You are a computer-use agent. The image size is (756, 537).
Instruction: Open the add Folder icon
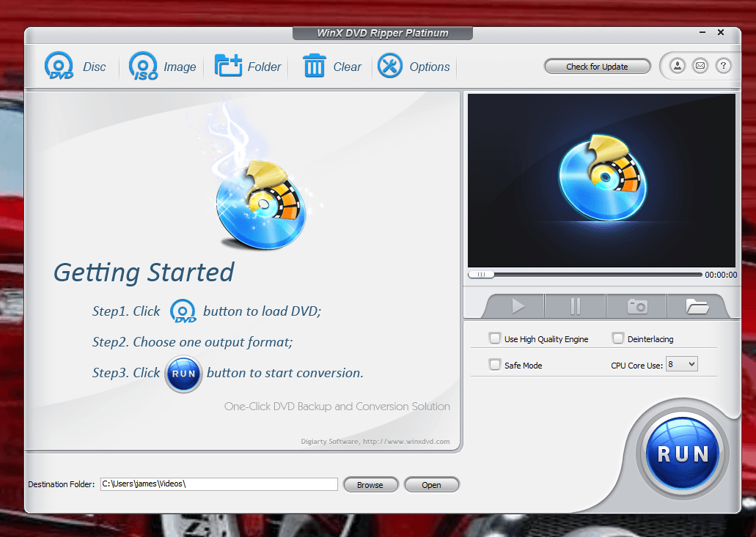pos(228,66)
